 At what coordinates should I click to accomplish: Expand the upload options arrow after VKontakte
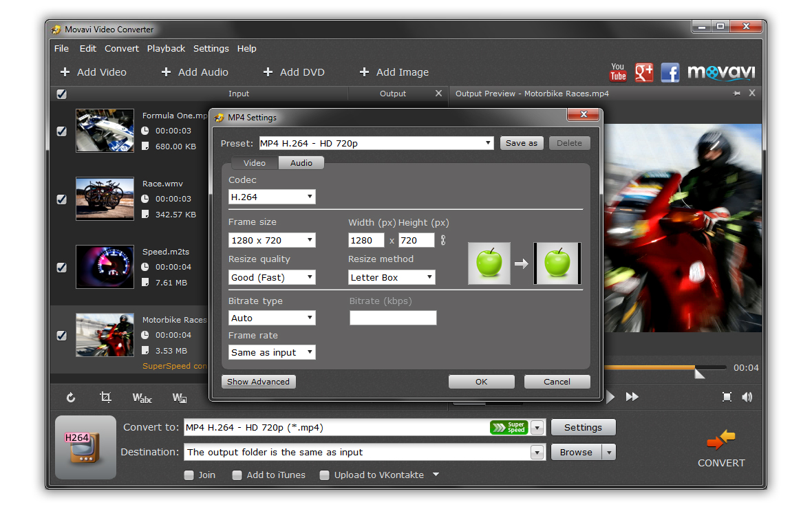436,475
